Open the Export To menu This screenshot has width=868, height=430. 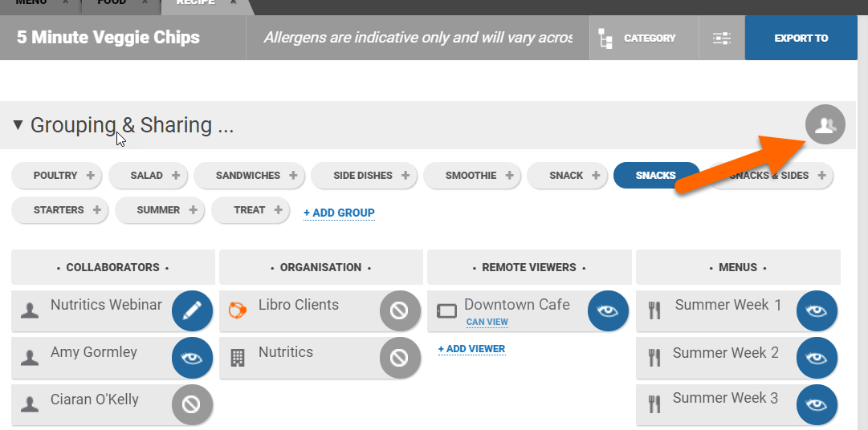click(x=801, y=39)
